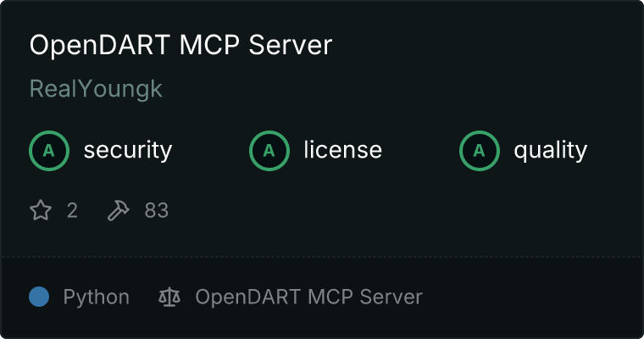Click the dashed divider line above footer
The width and height of the screenshot is (644, 339).
coord(322,257)
